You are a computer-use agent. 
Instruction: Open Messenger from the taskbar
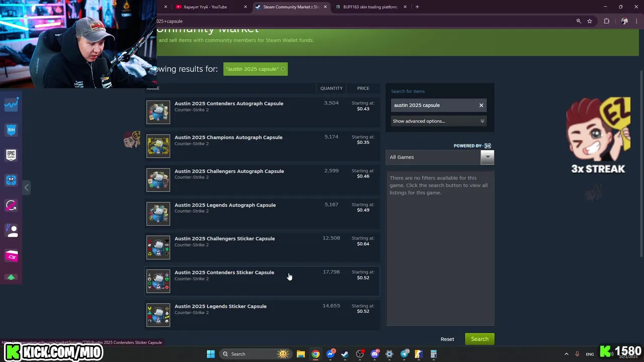(330, 354)
